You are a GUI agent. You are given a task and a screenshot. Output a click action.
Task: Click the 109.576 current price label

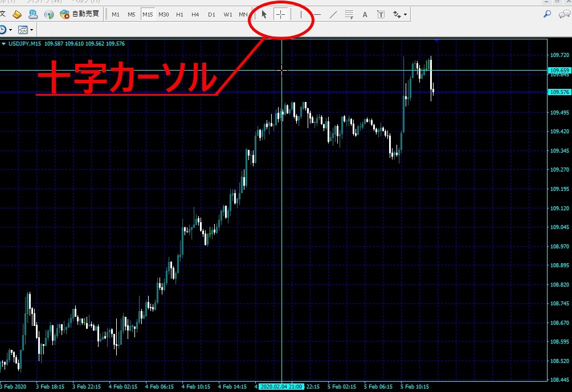click(x=559, y=92)
